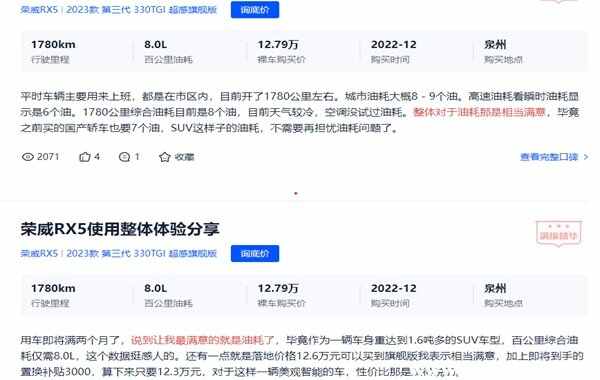
Task: Click the comment count 1
Action: 137,157
